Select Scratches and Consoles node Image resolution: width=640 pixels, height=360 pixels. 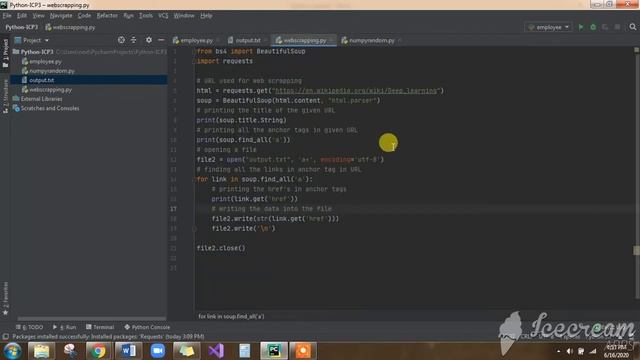[49, 108]
